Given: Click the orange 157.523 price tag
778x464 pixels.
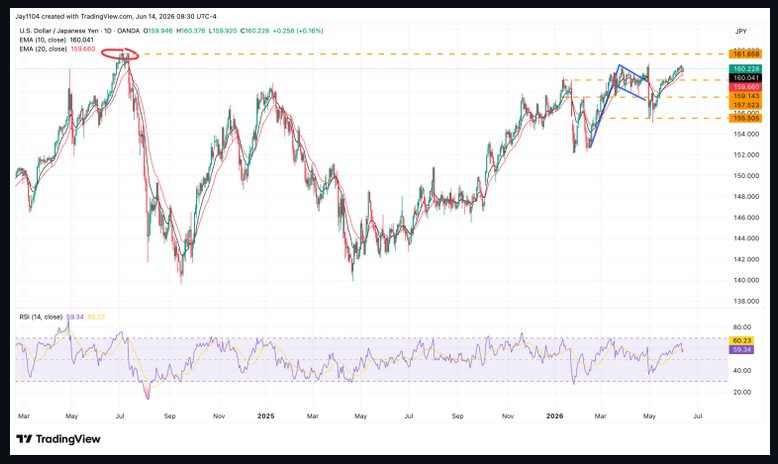Looking at the screenshot, I should tap(745, 105).
